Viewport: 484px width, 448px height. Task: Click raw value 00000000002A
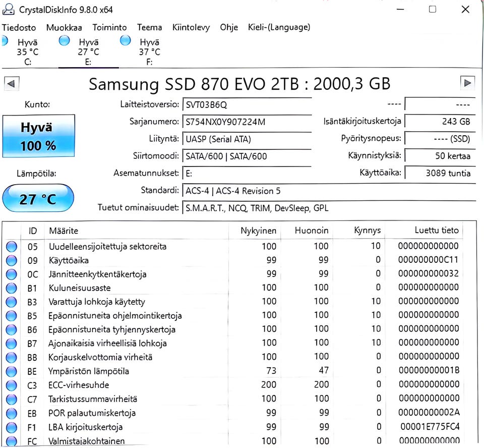coord(429,413)
